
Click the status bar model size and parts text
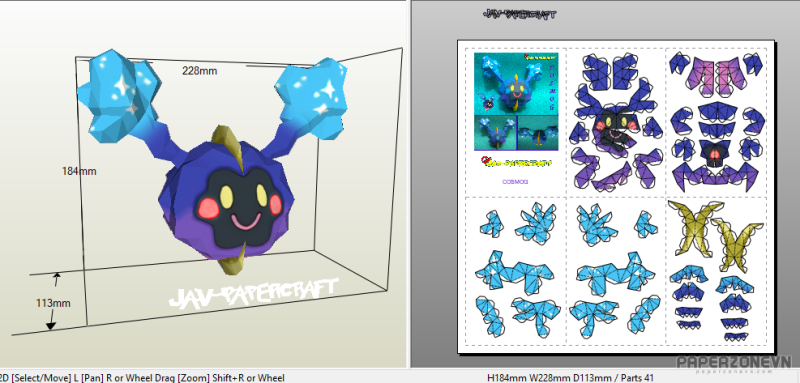570,378
